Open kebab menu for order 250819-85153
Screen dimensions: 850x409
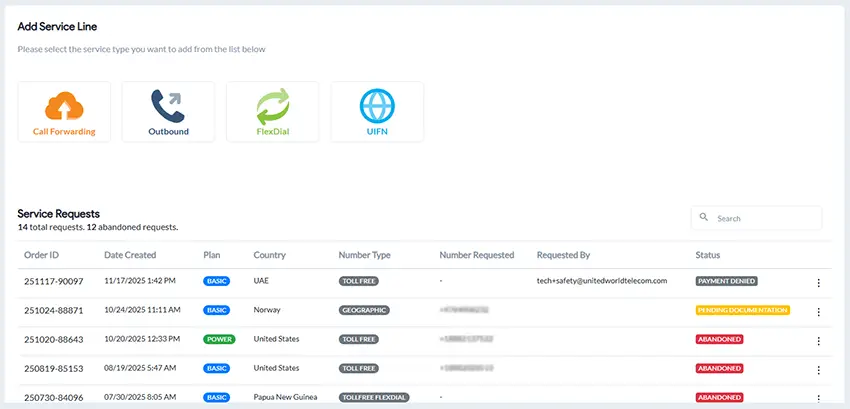click(x=818, y=369)
